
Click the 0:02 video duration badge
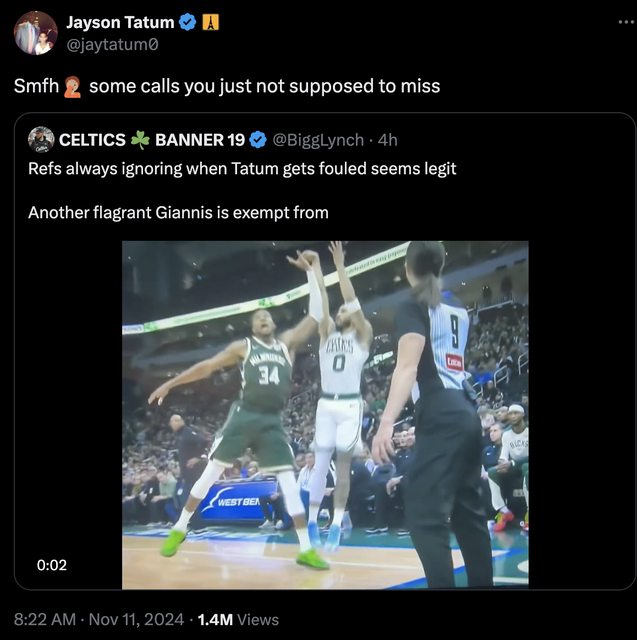[x=51, y=565]
